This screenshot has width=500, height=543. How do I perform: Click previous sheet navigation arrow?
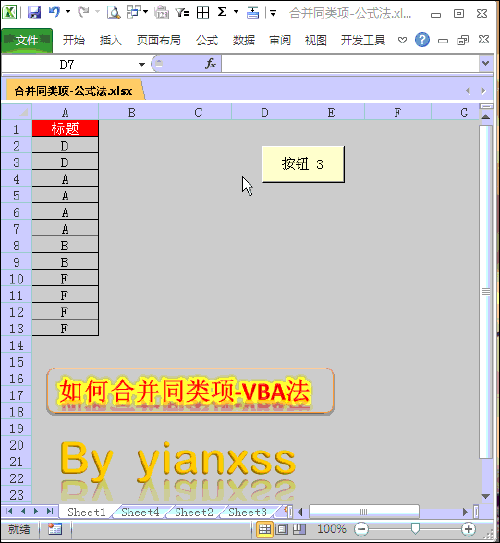pyautogui.click(x=23, y=511)
